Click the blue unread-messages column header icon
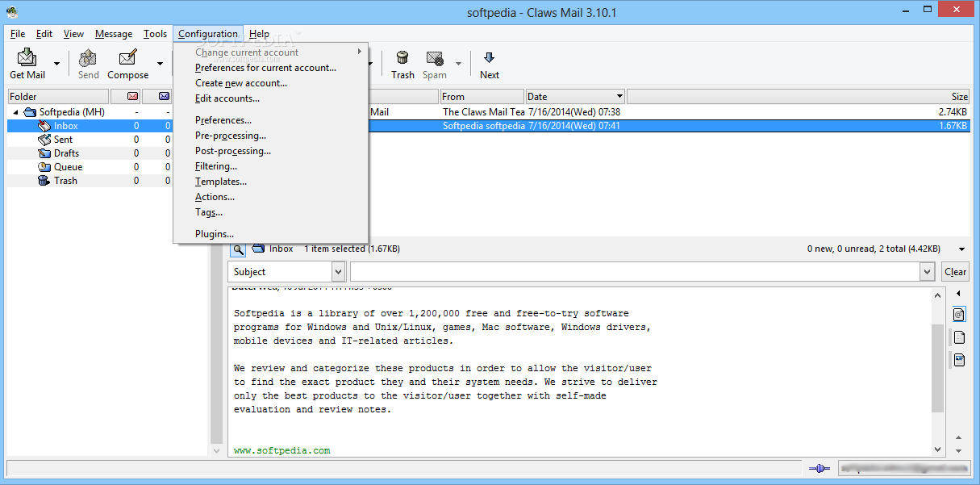This screenshot has height=485, width=980. click(x=164, y=97)
